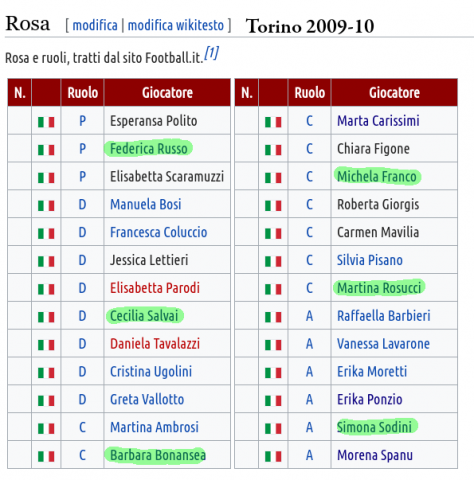Click the flag icon beside Barbara Bonansea
The image size is (474, 480).
pyautogui.click(x=46, y=456)
